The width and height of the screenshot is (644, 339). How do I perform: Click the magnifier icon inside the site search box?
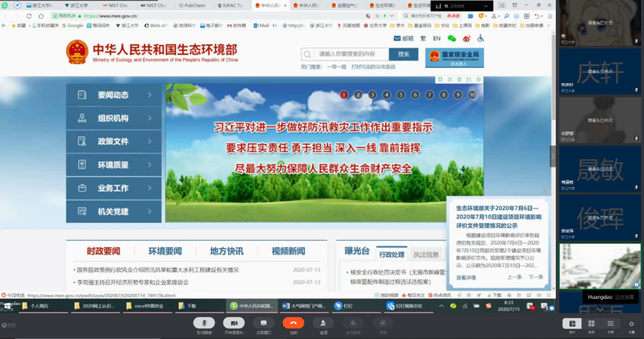click(x=307, y=54)
